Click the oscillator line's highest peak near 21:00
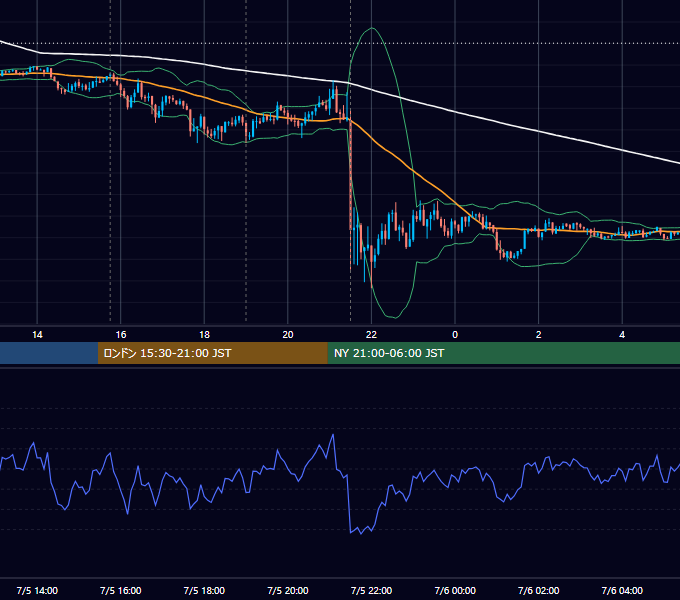 click(333, 434)
